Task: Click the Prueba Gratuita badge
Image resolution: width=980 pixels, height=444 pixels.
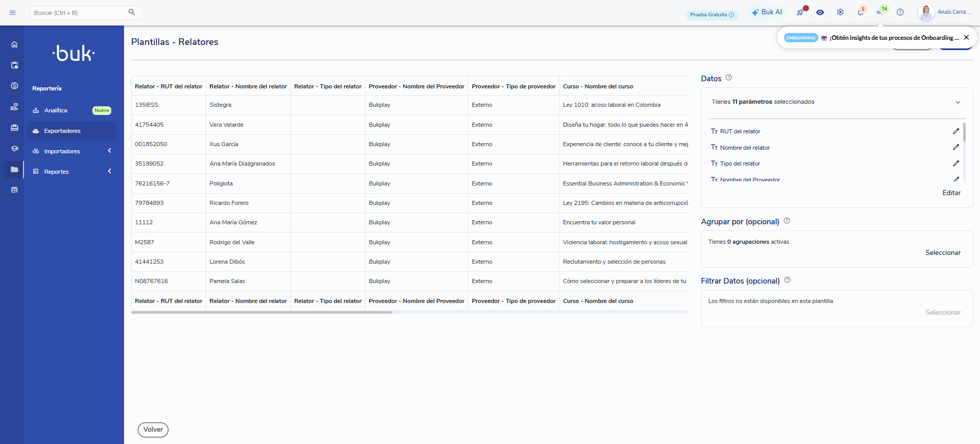Action: pyautogui.click(x=712, y=15)
